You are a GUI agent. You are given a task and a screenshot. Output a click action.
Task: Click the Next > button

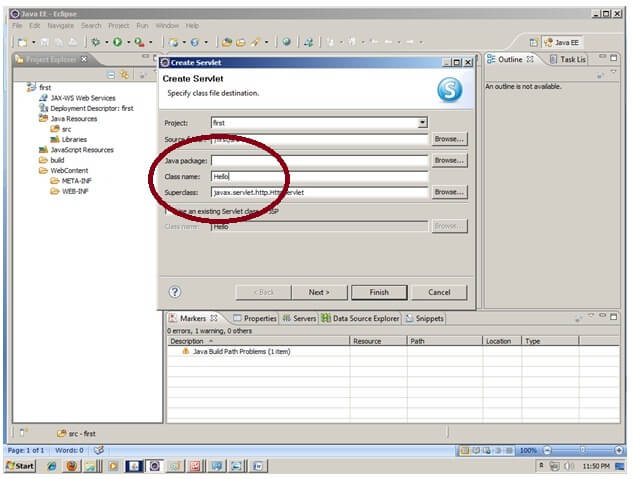tap(319, 292)
